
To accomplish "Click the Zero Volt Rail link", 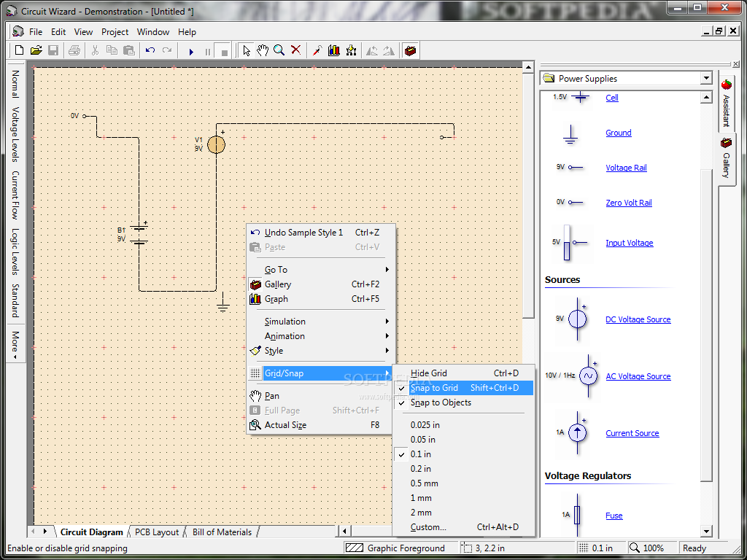I will click(628, 203).
